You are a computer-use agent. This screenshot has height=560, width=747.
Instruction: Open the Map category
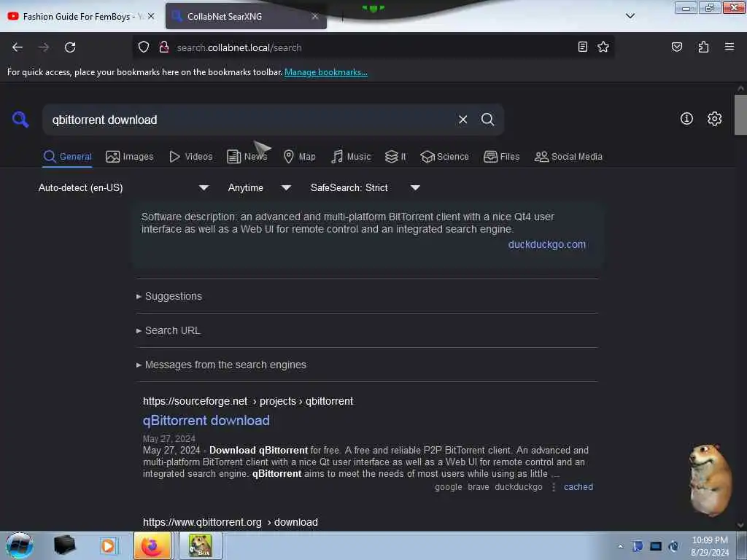coord(299,157)
